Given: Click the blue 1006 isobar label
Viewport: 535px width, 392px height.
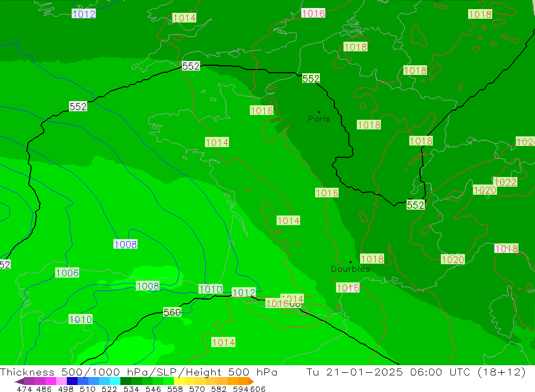Looking at the screenshot, I should (67, 273).
